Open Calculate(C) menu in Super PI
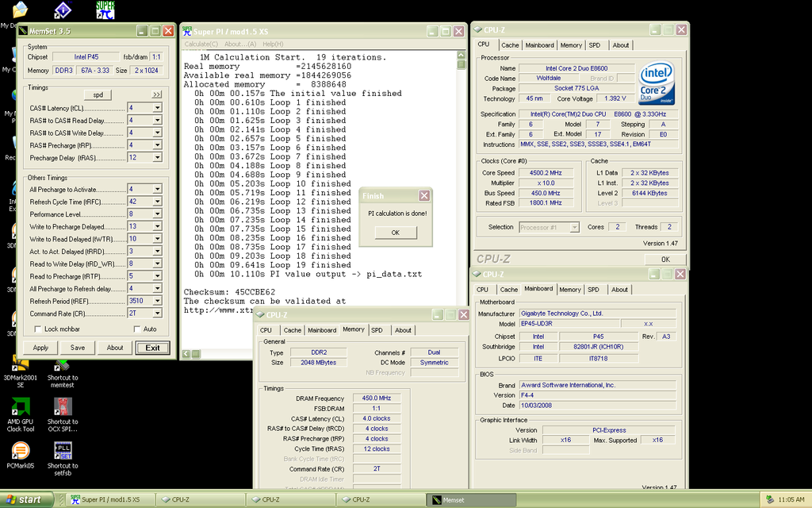This screenshot has height=508, width=812. [201, 44]
